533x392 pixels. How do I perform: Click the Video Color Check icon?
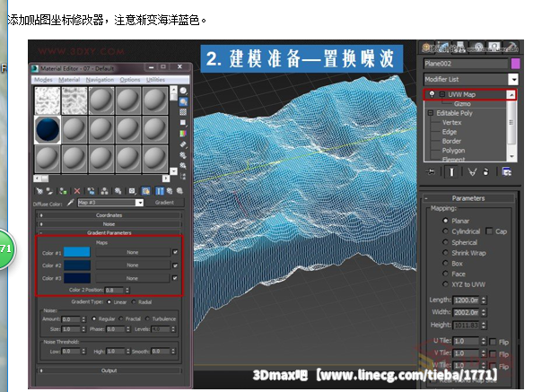click(x=183, y=134)
